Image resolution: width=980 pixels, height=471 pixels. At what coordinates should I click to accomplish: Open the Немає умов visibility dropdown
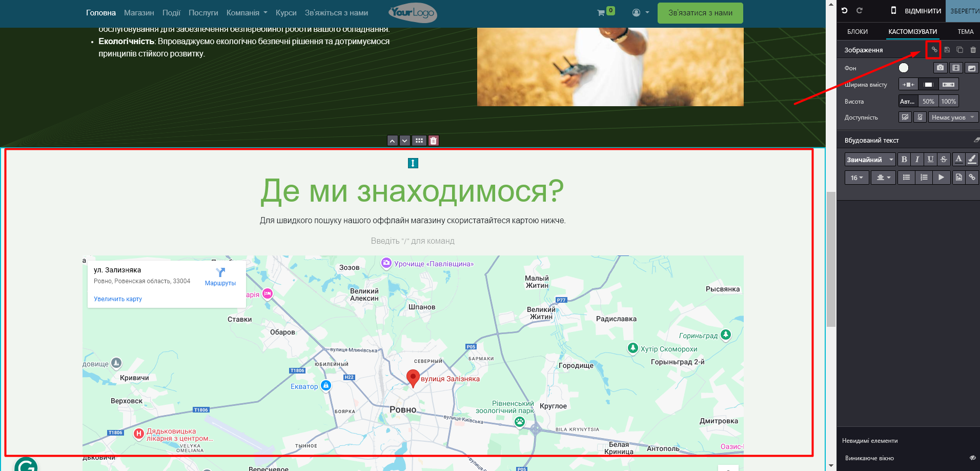[x=953, y=117]
